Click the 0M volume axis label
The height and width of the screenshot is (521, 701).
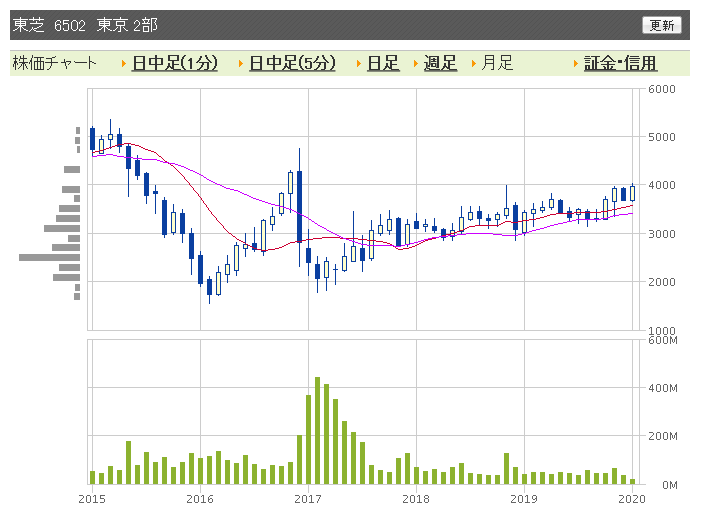click(669, 485)
